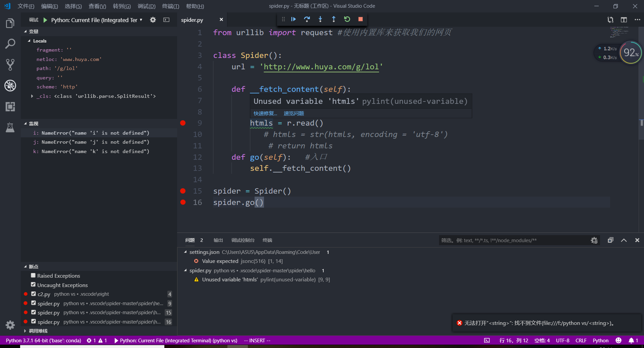Stop the debug session
Image resolution: width=644 pixels, height=348 pixels.
[x=361, y=19]
